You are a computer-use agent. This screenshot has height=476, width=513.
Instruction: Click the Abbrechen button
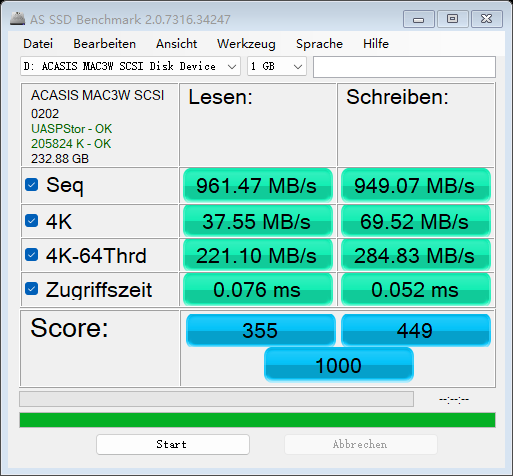361,444
